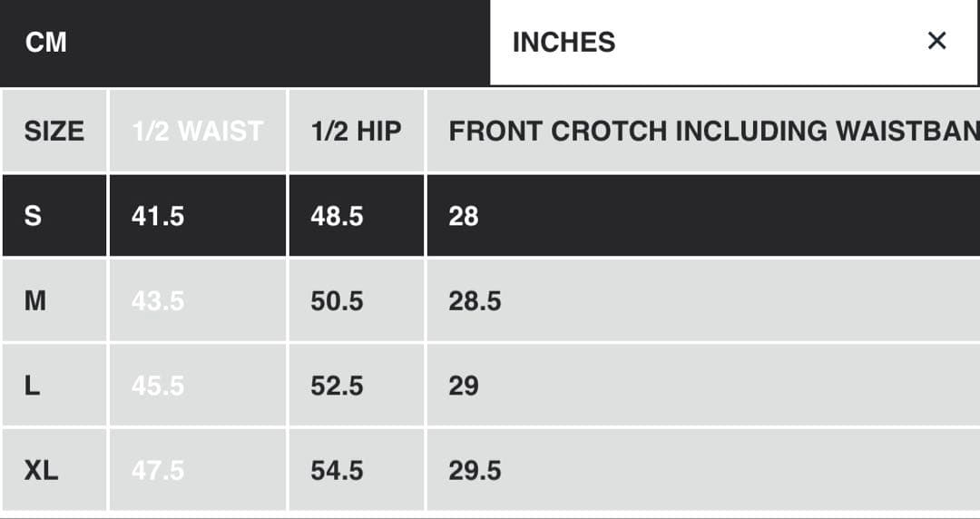Click the 52.5 hip value for L
Viewport: 980px width, 519px height.
[x=337, y=386]
